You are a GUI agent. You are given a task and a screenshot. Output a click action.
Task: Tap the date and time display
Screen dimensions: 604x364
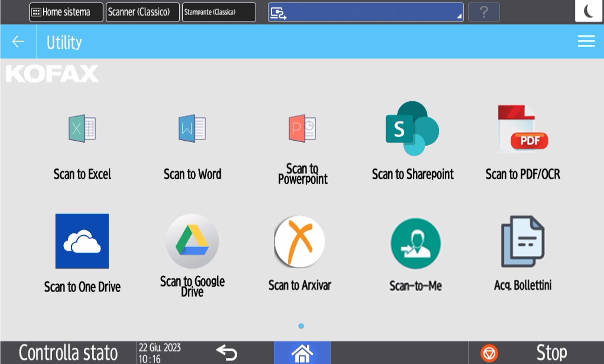(x=160, y=353)
